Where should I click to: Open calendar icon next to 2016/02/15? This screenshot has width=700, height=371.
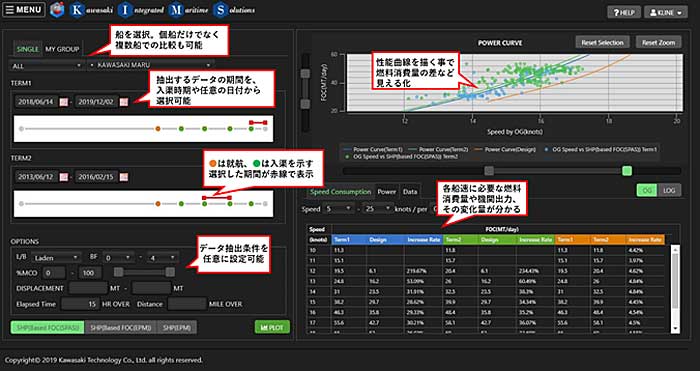124,177
